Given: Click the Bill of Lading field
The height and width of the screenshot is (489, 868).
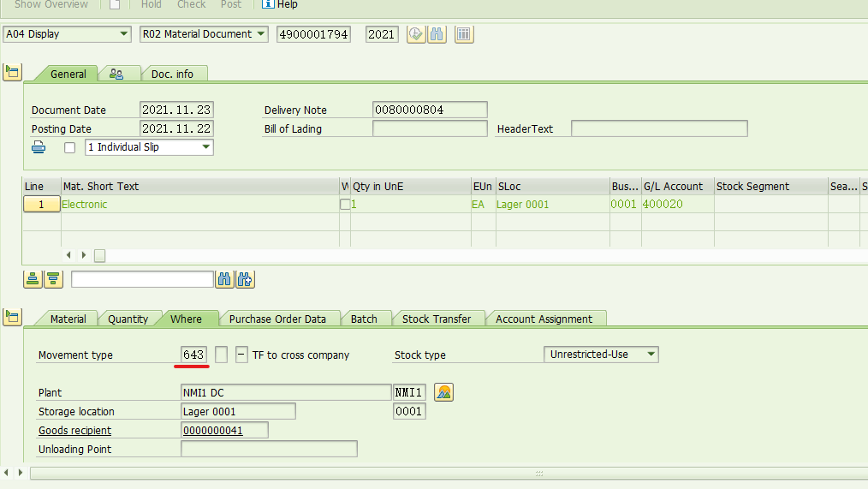Looking at the screenshot, I should pos(430,128).
